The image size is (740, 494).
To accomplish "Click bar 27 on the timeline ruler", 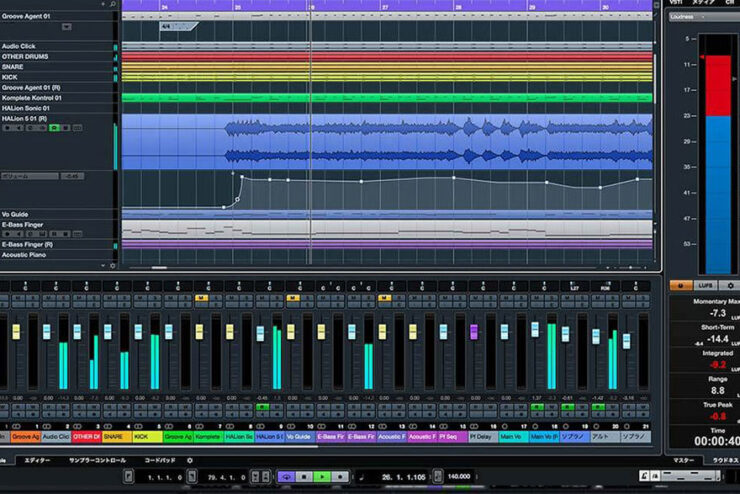I will pyautogui.click(x=385, y=7).
